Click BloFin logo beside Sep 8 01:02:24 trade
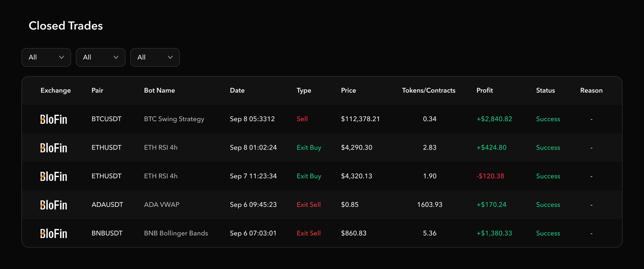 coord(54,148)
